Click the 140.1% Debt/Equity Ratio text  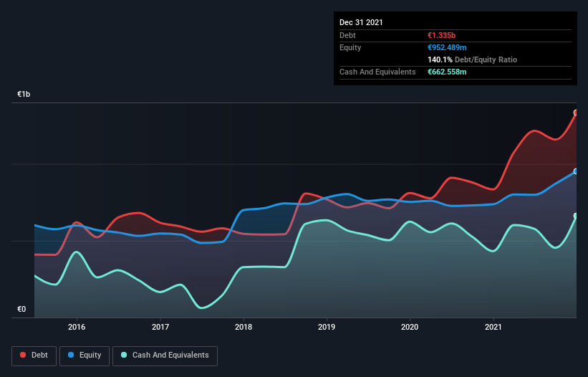472,59
